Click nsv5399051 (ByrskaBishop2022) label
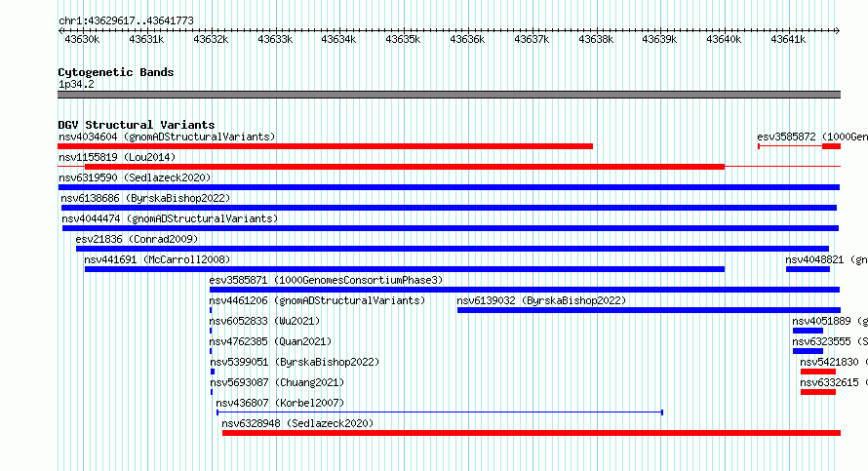 (x=295, y=362)
